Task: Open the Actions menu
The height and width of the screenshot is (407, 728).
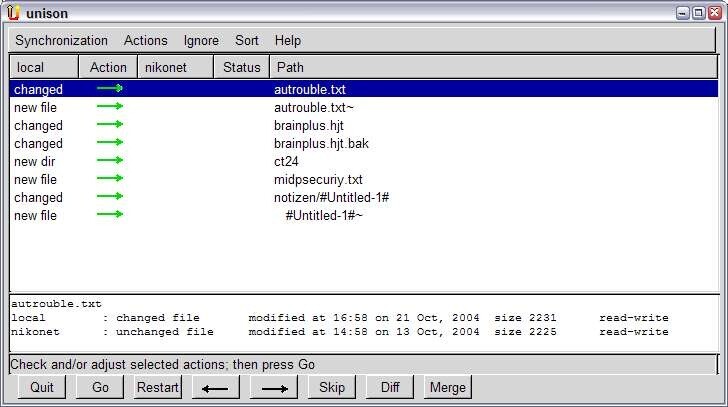Action: point(145,40)
